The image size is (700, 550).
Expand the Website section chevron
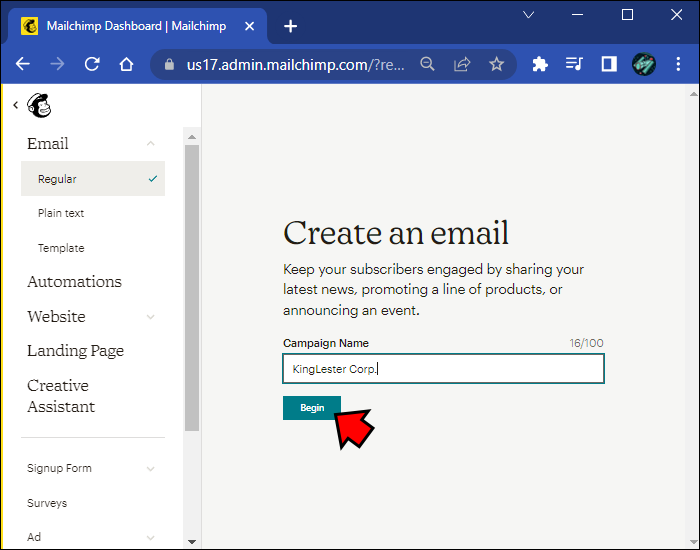151,317
